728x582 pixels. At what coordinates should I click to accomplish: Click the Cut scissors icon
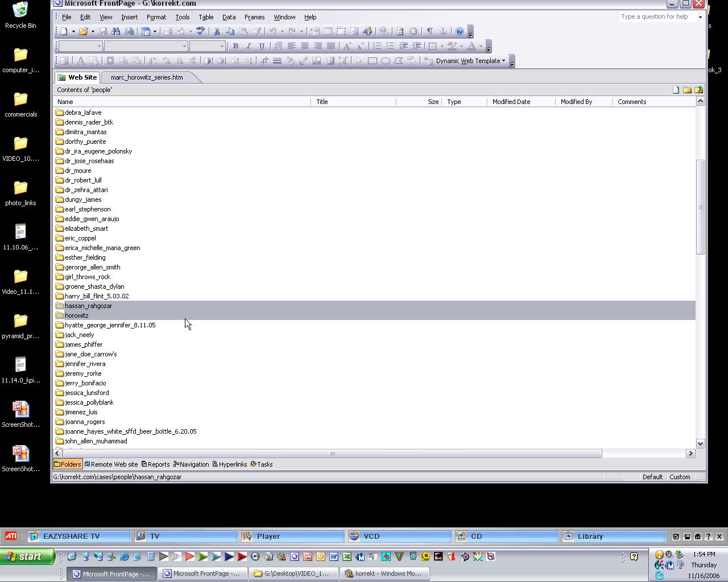click(217, 31)
